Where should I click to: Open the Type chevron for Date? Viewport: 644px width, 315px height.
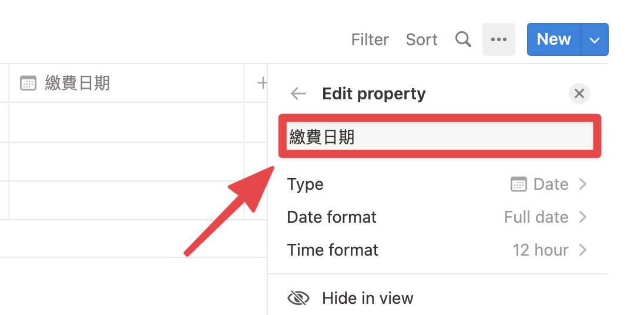tap(582, 185)
